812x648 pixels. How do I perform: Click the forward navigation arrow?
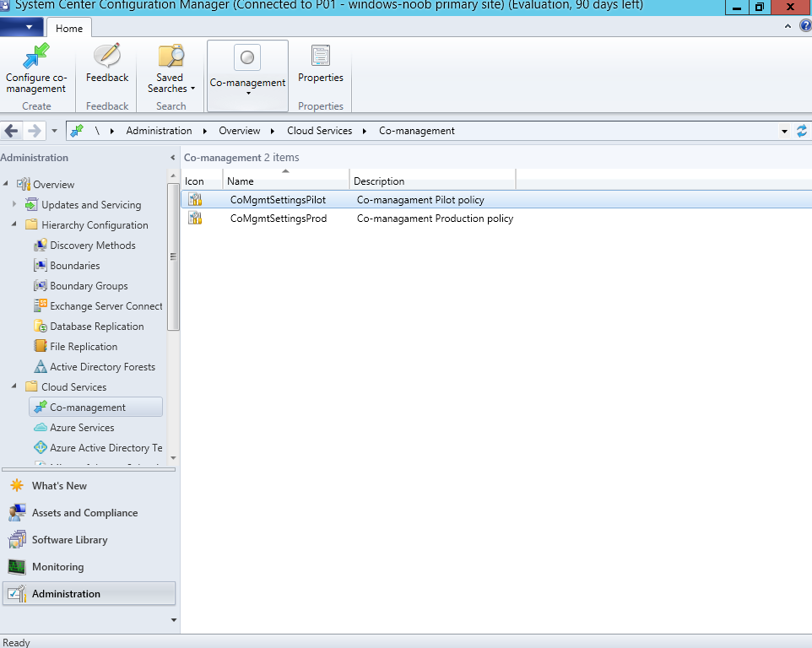(x=34, y=131)
